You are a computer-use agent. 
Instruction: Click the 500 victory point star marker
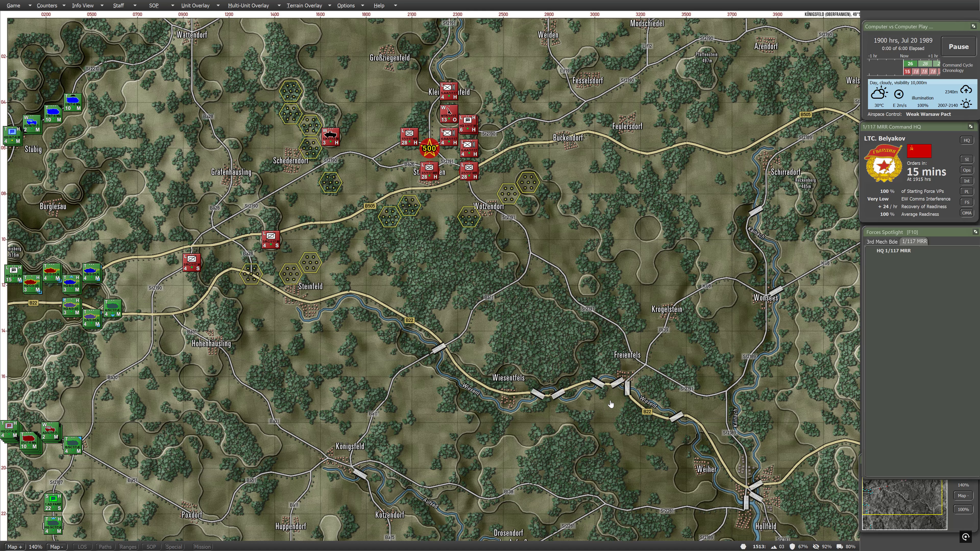point(429,148)
